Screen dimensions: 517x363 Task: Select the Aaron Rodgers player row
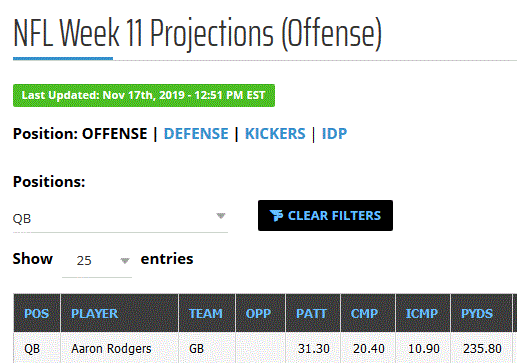pyautogui.click(x=265, y=348)
